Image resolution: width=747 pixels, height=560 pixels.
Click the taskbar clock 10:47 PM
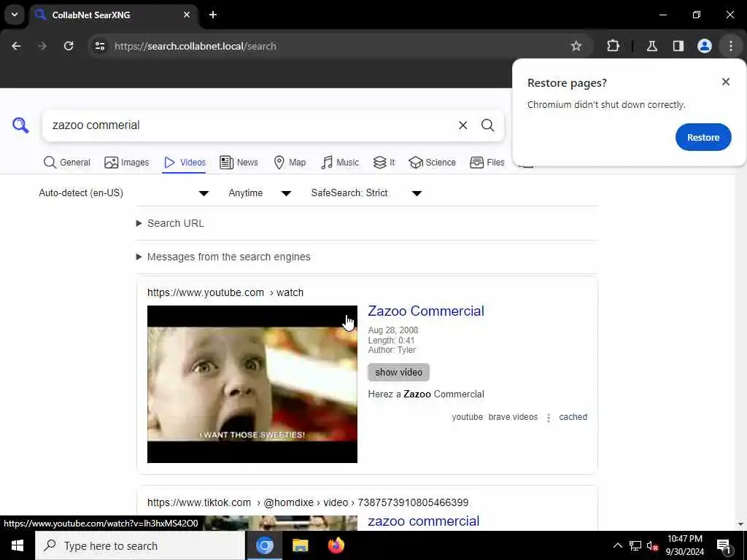684,545
